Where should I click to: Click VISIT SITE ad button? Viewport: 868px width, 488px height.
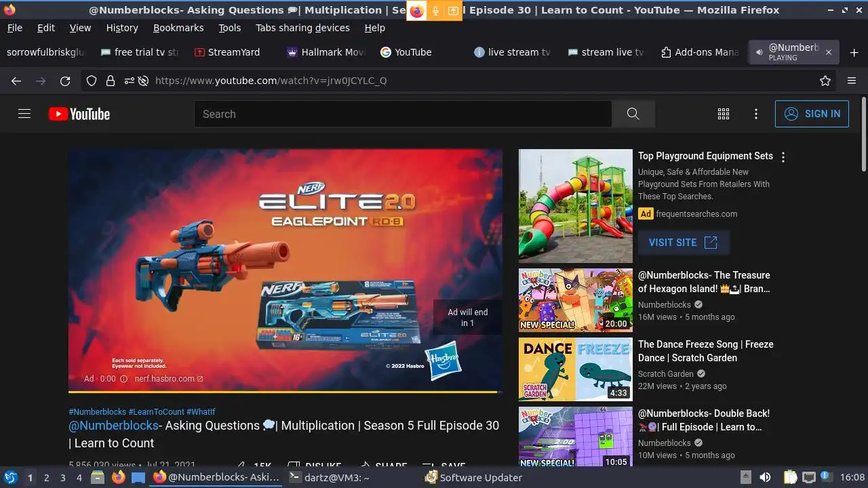click(x=684, y=243)
